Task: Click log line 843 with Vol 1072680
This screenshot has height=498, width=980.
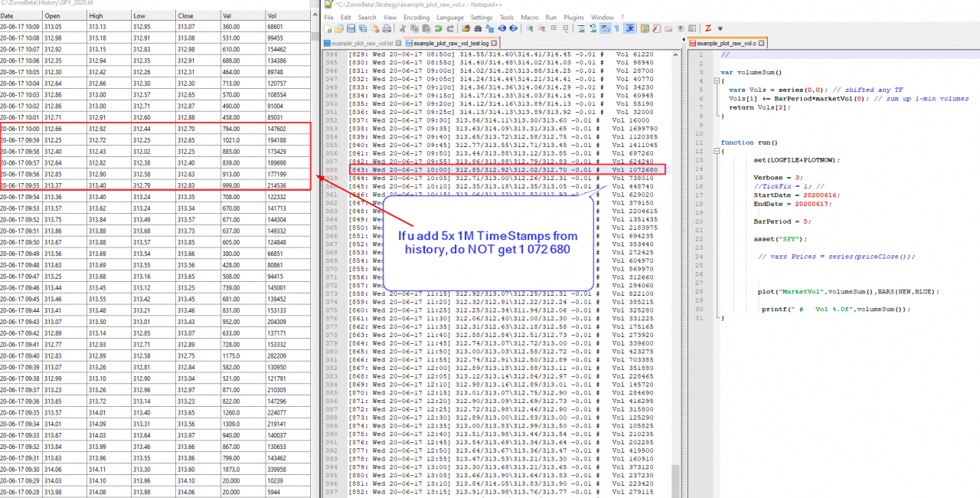Action: coord(507,169)
